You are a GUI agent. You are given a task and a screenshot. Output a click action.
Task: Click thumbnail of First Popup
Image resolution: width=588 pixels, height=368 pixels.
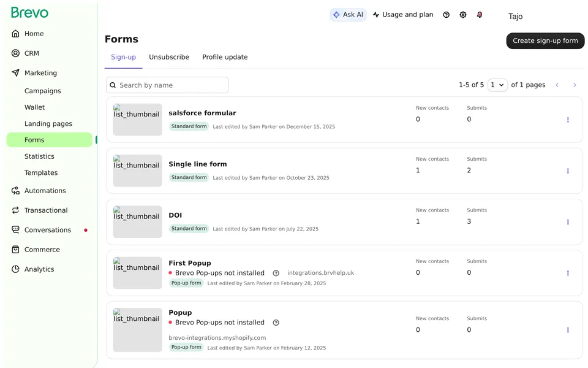138,273
